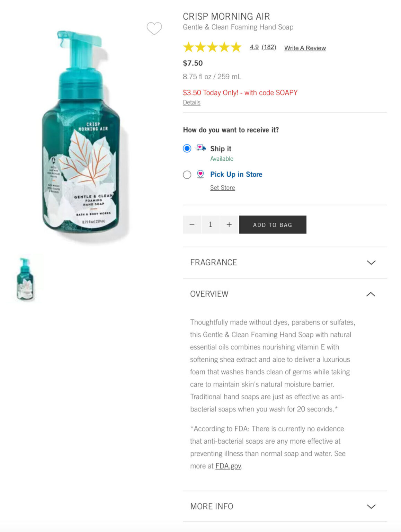
Task: Open the Write A Review link
Action: 305,48
